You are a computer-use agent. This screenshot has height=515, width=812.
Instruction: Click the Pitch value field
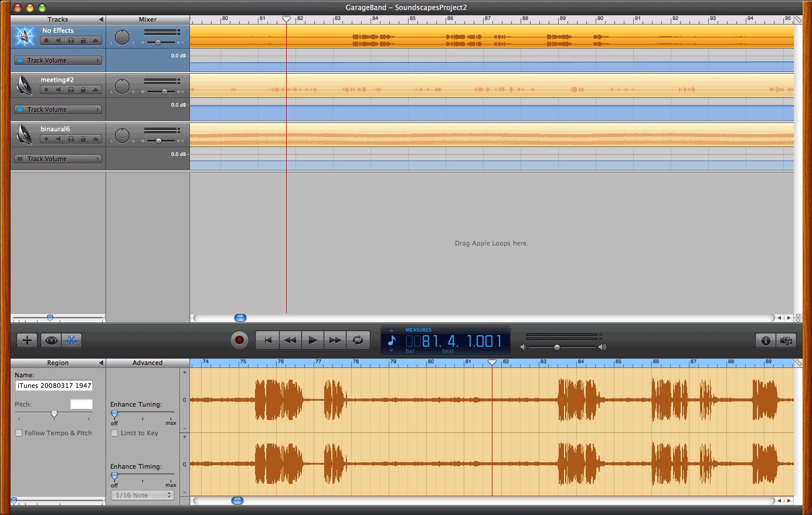81,404
